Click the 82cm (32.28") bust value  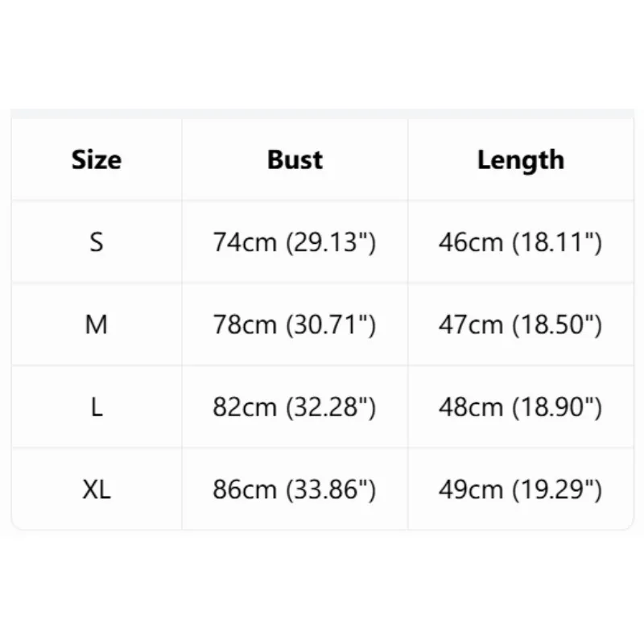(295, 407)
